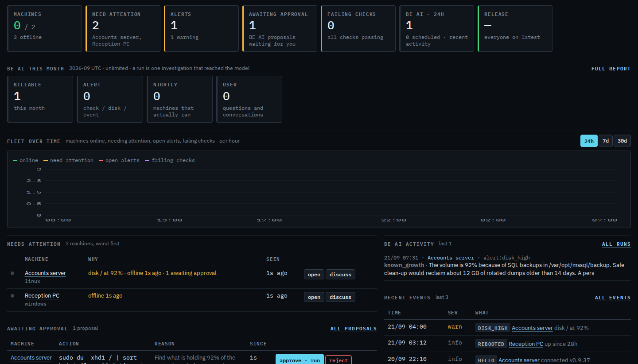Open the Full Report link
Viewport: 638px width, 364px height.
[x=611, y=69]
